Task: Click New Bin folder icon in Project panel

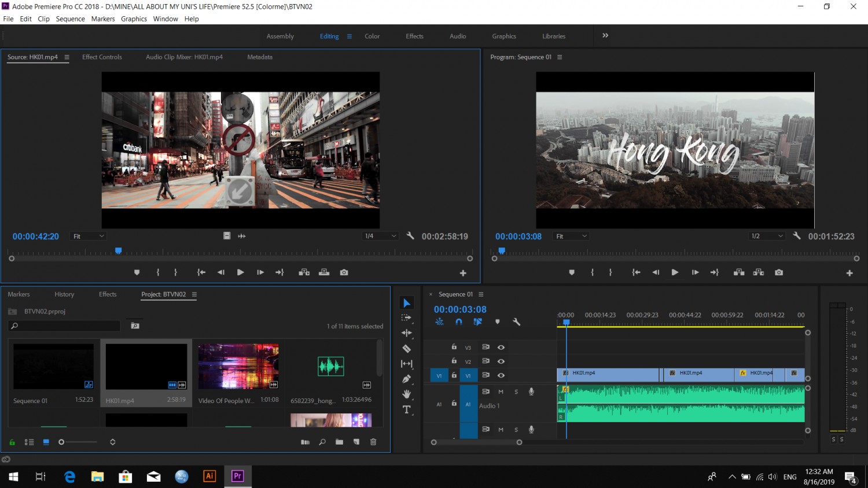Action: click(x=339, y=442)
